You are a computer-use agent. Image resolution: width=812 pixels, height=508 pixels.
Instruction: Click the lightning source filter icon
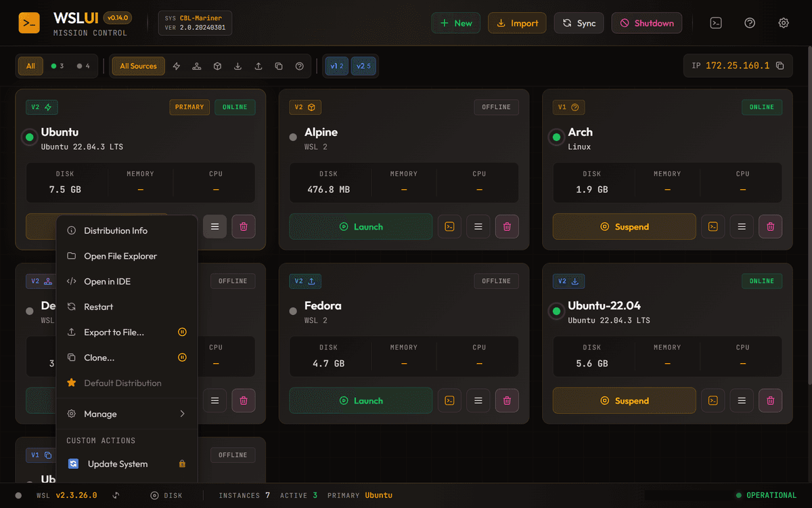[176, 66]
